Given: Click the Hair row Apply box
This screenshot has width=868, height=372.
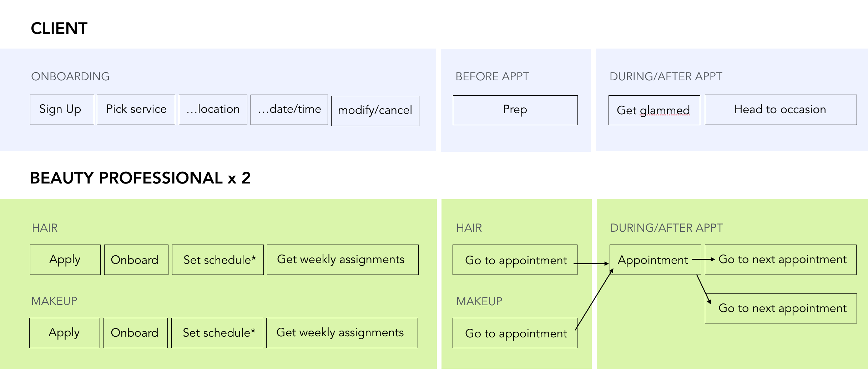Looking at the screenshot, I should pyautogui.click(x=65, y=260).
